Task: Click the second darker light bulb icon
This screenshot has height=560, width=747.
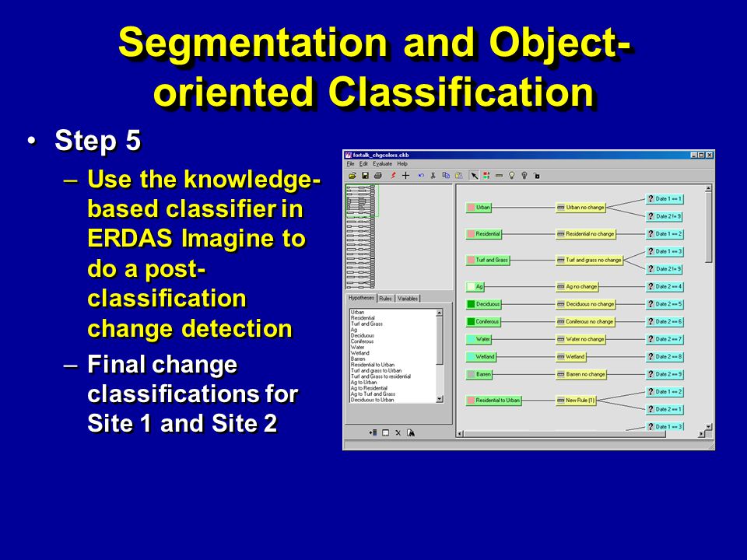Action: [x=524, y=176]
